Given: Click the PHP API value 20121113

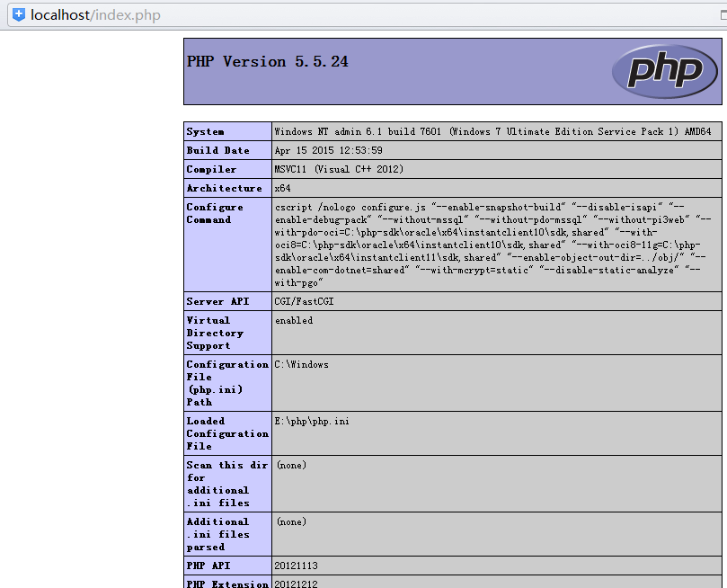Looking at the screenshot, I should pyautogui.click(x=296, y=566).
